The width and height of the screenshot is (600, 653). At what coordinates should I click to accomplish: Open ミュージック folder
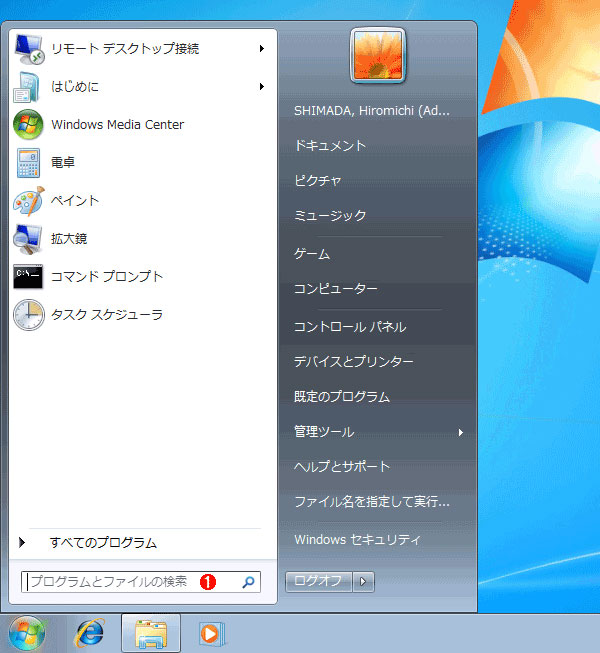(330, 215)
